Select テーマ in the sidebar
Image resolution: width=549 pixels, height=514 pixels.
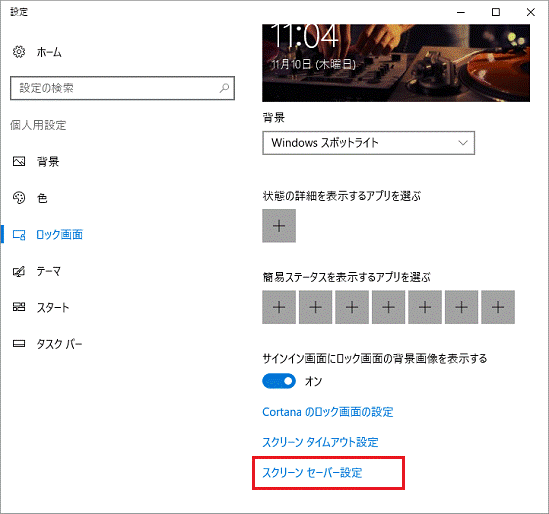coord(49,271)
